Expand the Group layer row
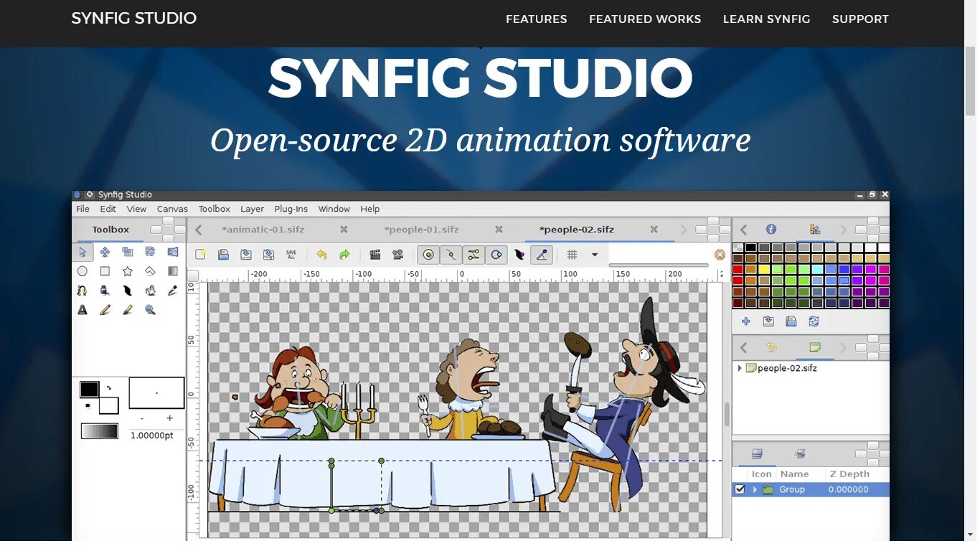980x551 pixels. [x=755, y=489]
